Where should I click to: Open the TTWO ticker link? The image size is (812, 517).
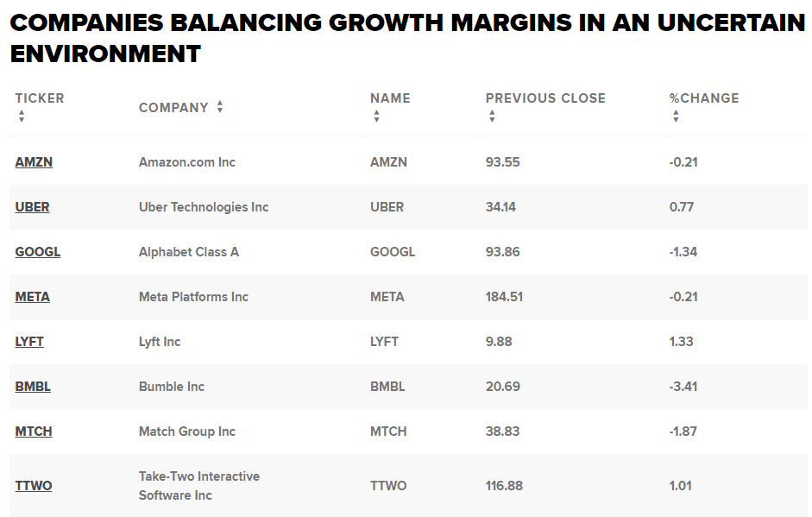point(34,486)
